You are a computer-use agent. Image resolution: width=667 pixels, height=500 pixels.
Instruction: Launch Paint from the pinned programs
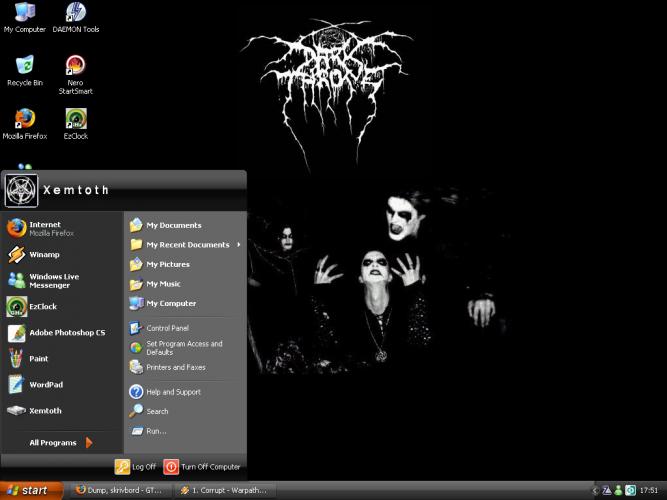38,359
